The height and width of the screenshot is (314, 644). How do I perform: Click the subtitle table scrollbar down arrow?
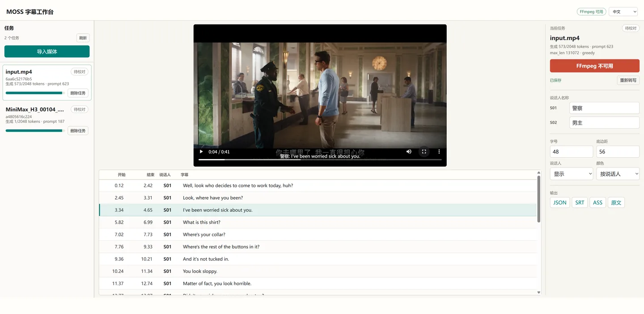click(539, 293)
